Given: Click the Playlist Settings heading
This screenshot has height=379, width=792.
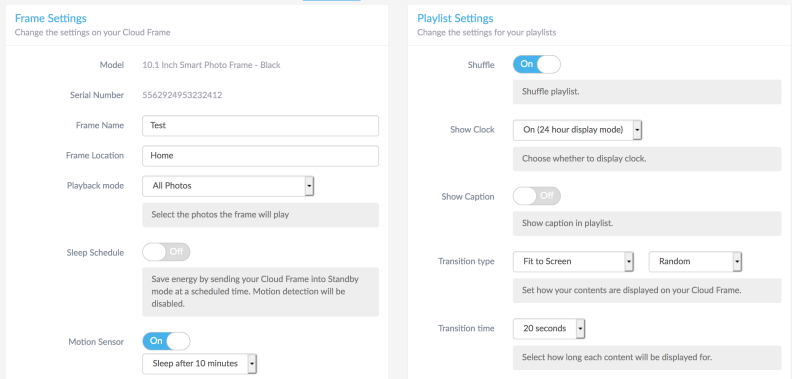Looking at the screenshot, I should point(455,18).
